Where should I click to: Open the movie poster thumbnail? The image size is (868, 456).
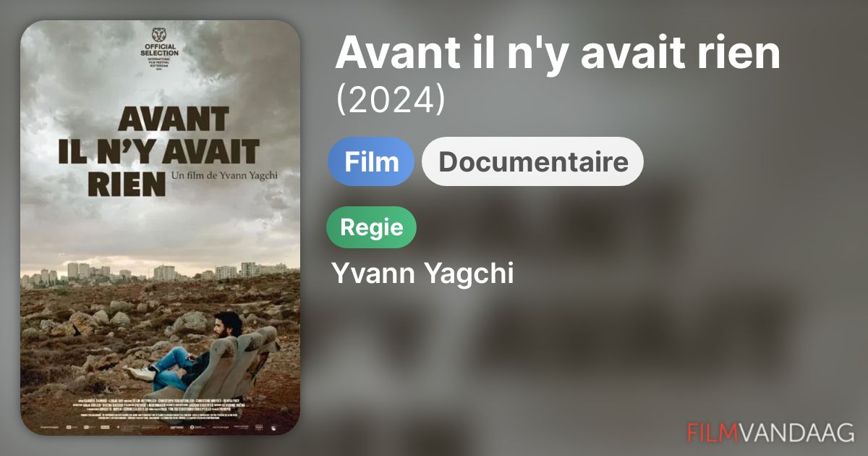coord(160,228)
